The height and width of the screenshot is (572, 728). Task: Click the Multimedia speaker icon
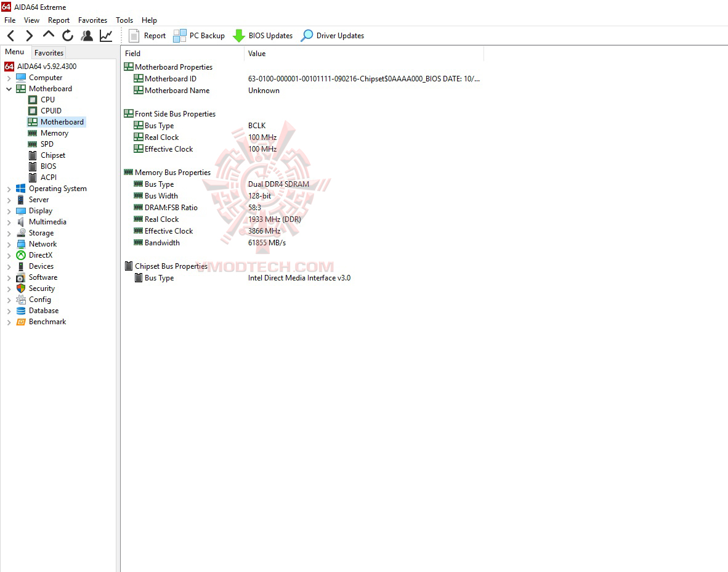coord(21,222)
